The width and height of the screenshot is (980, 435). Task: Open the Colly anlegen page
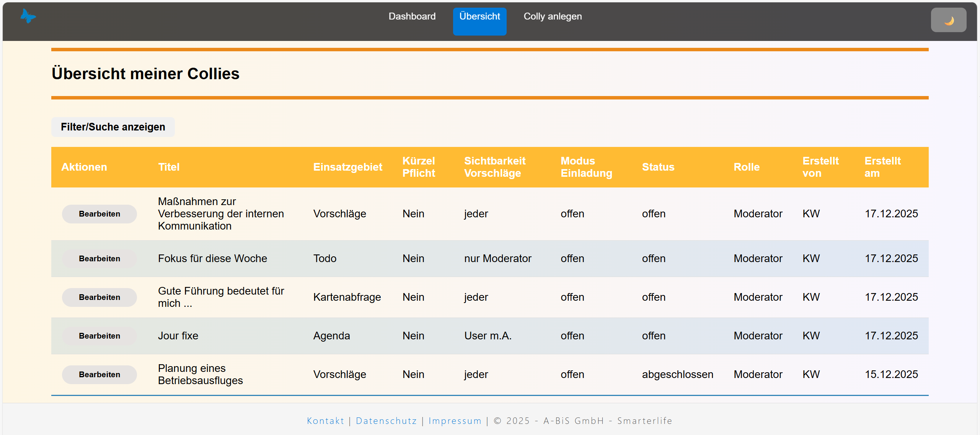coord(552,16)
